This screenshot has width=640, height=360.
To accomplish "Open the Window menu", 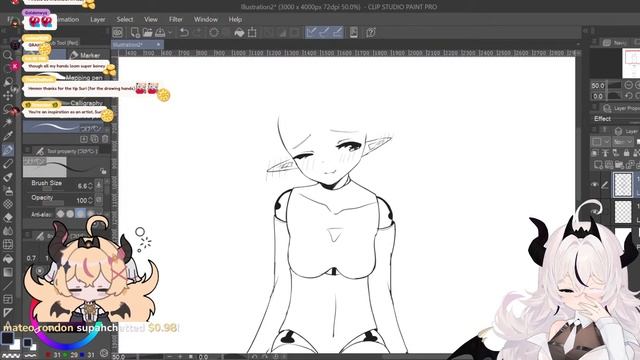I will (x=206, y=19).
